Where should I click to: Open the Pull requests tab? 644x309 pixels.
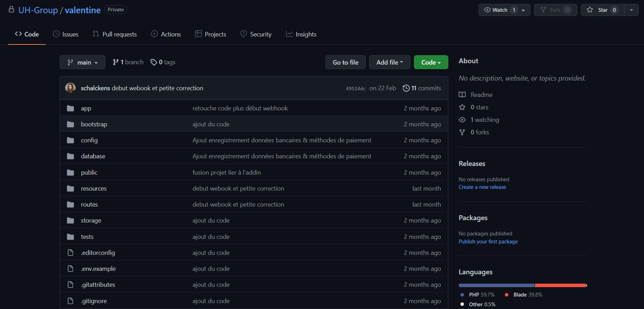[x=115, y=34]
